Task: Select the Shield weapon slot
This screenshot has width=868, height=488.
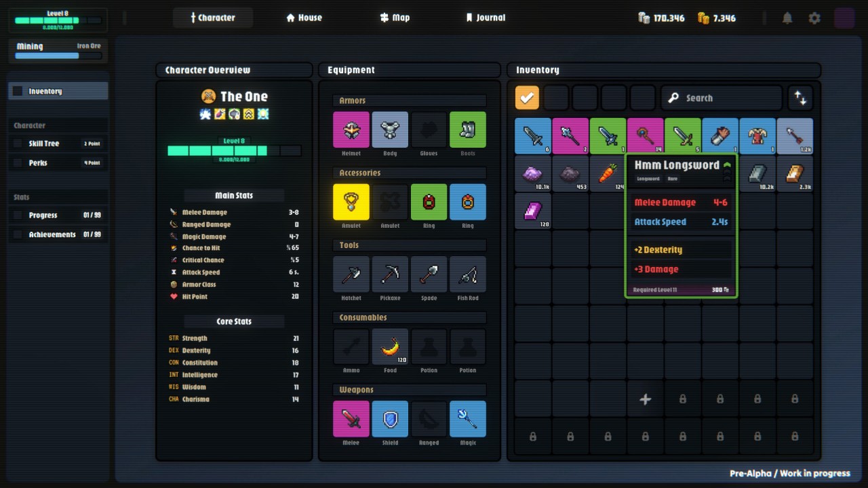Action: tap(390, 419)
